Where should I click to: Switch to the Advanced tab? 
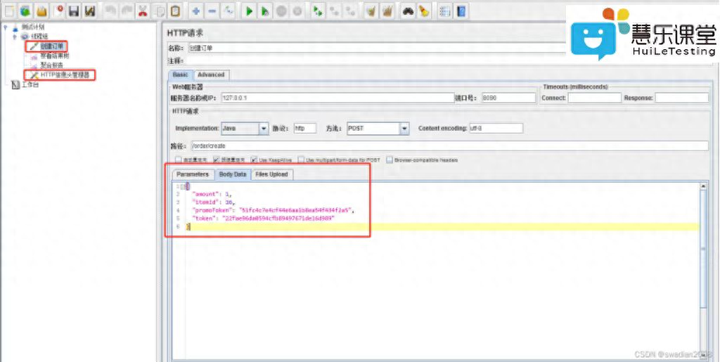(x=211, y=74)
